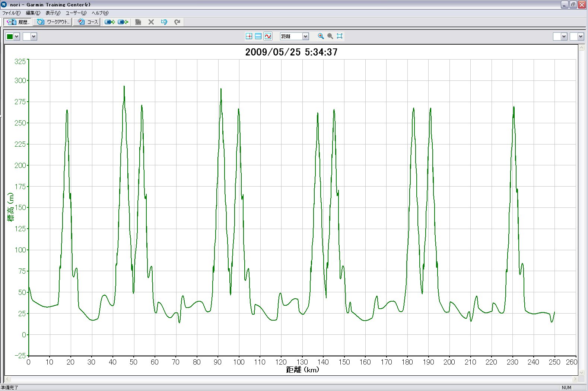Click the green graph color swatch
Image resolution: width=588 pixels, height=391 pixels.
(x=10, y=36)
